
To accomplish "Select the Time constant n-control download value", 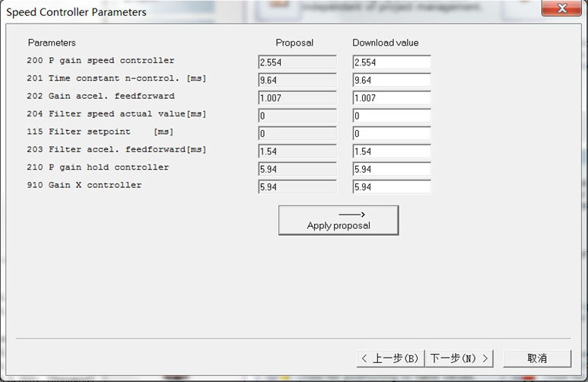I will click(392, 80).
